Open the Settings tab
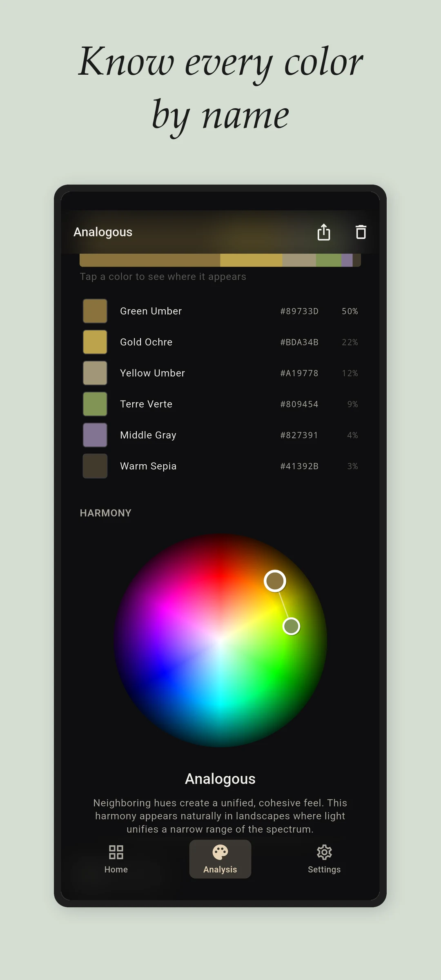441x980 pixels. tap(324, 859)
